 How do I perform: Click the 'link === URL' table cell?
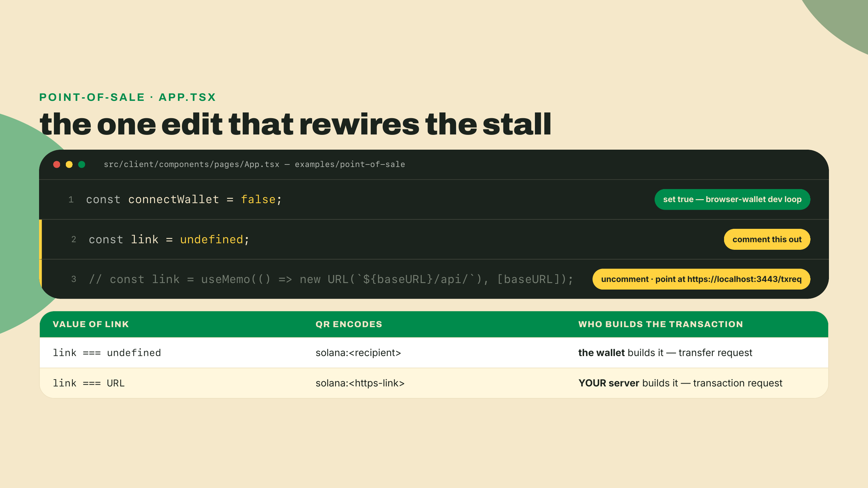89,383
